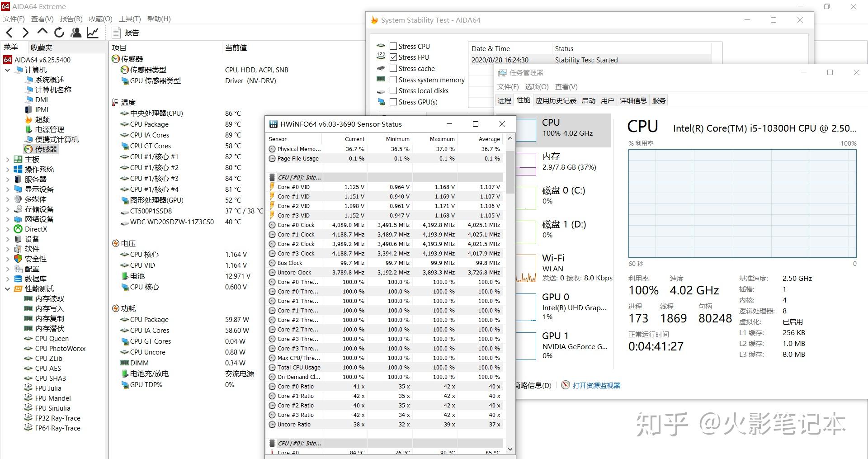Switch to the 启动 tab in Task Manager

point(588,100)
